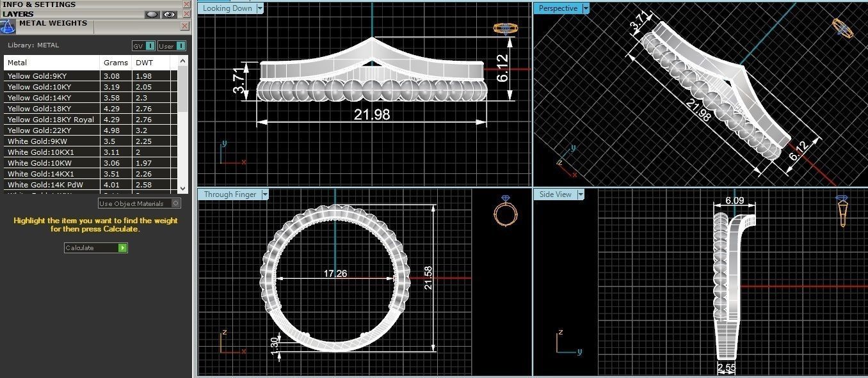Viewport: 868px width, 378px height.
Task: Expand the Info & Settings panel header
Action: (91, 4)
